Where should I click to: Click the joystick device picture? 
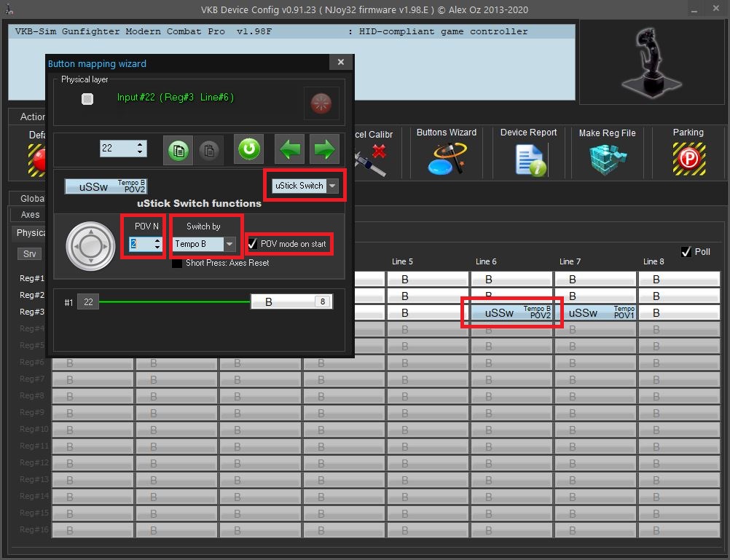652,61
